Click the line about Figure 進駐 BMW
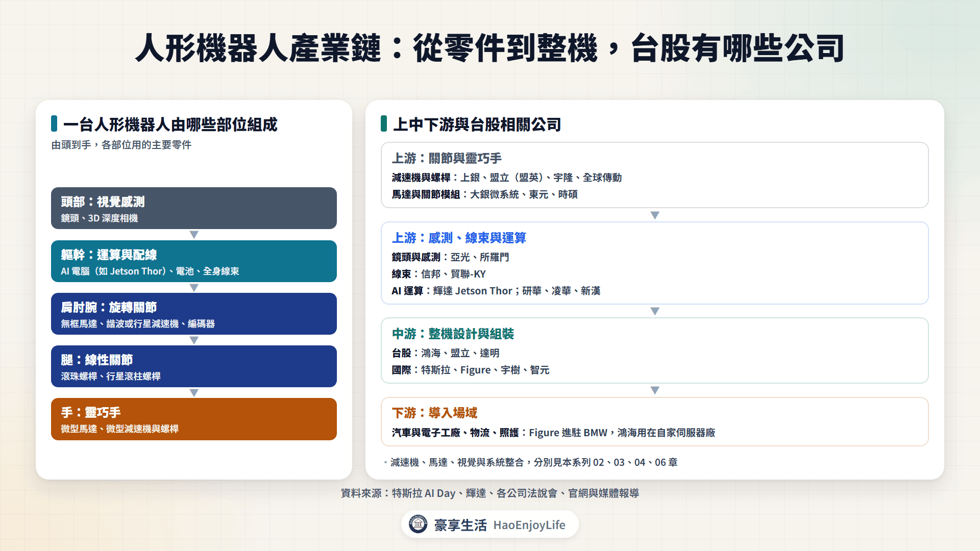Screen dimensions: 980x551 [x=553, y=433]
